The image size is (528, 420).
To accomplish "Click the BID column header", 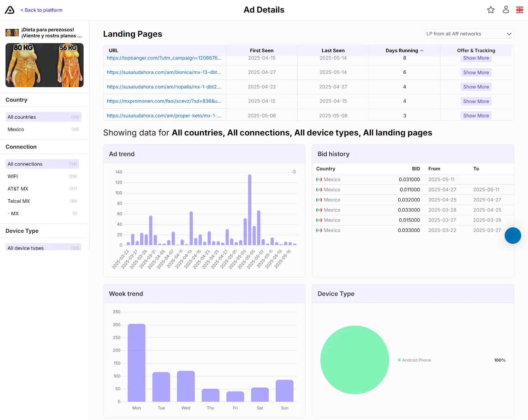I will (416, 169).
